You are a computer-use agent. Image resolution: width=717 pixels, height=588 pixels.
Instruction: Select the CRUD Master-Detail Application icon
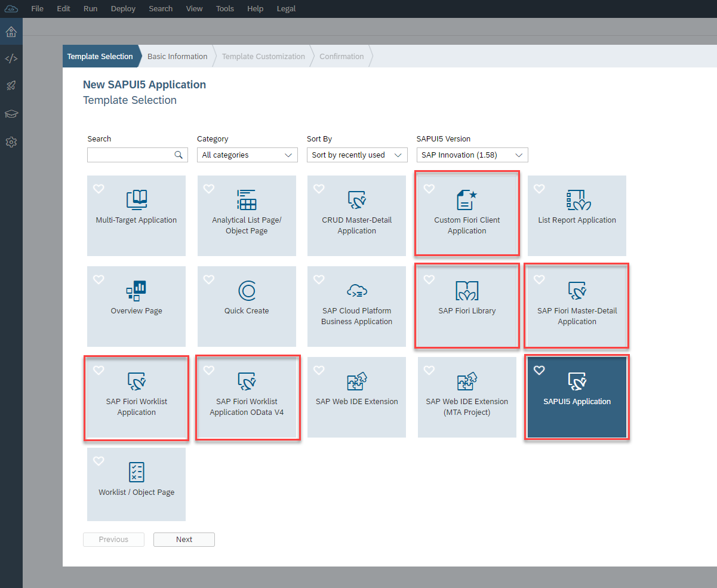coord(357,200)
